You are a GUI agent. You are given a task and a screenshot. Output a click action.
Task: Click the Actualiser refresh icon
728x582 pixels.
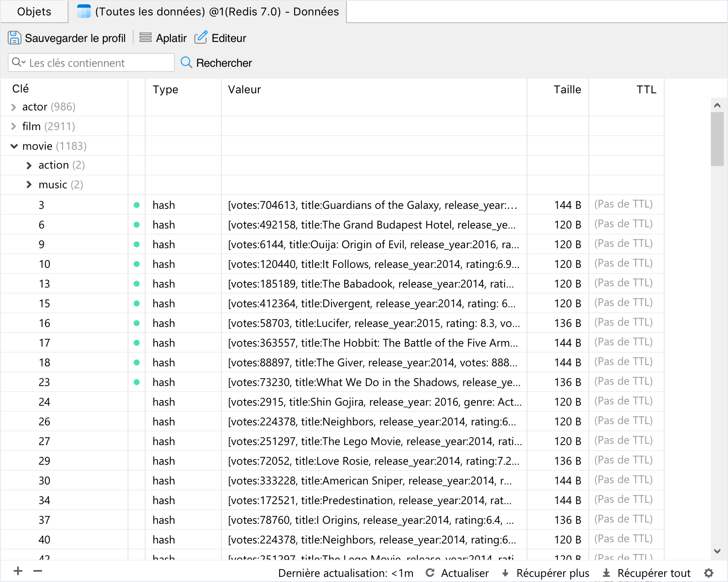pos(430,573)
